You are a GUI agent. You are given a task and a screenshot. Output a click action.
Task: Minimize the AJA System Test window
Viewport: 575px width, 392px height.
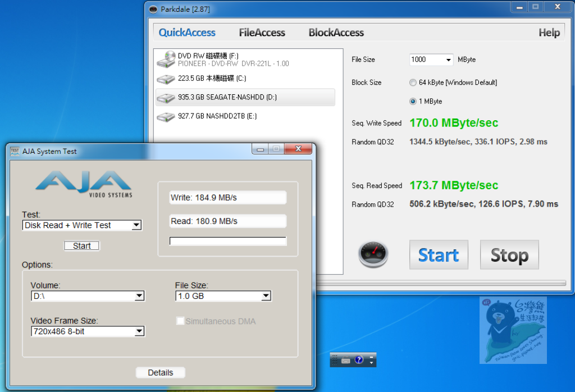tap(261, 149)
